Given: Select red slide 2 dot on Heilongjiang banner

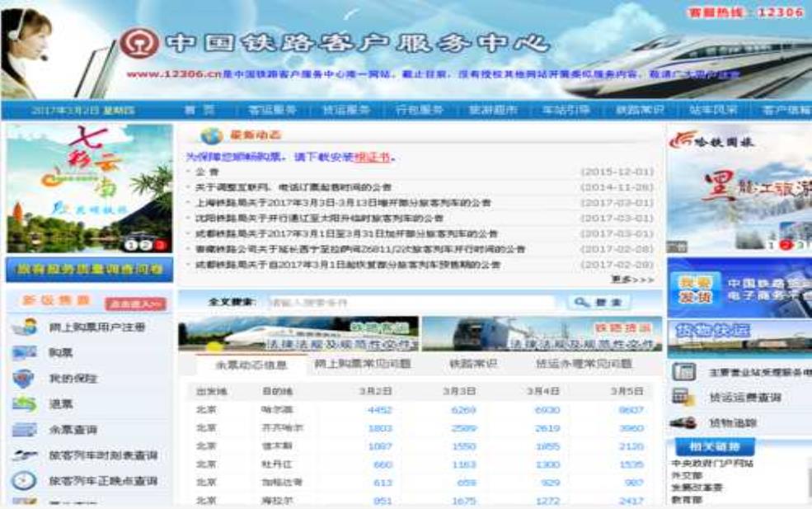Looking at the screenshot, I should (x=786, y=245).
